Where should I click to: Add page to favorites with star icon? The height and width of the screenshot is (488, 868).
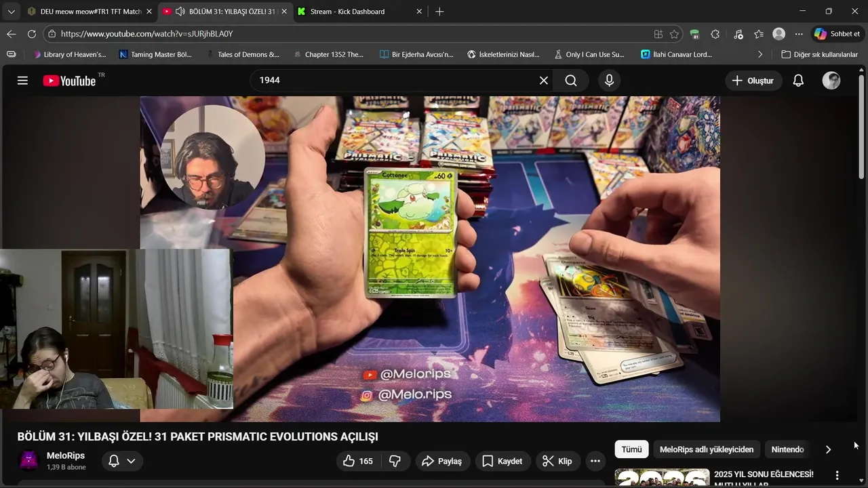coord(674,34)
